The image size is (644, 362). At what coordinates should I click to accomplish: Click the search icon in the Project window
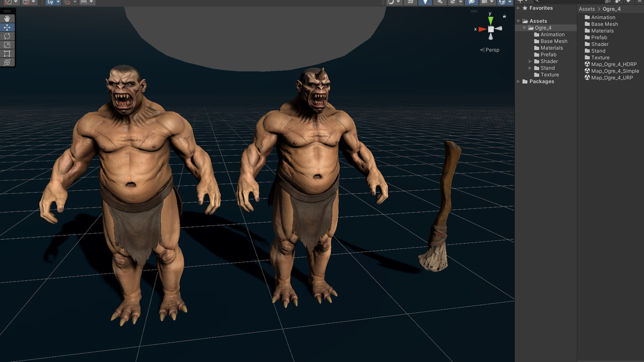pyautogui.click(x=536, y=2)
